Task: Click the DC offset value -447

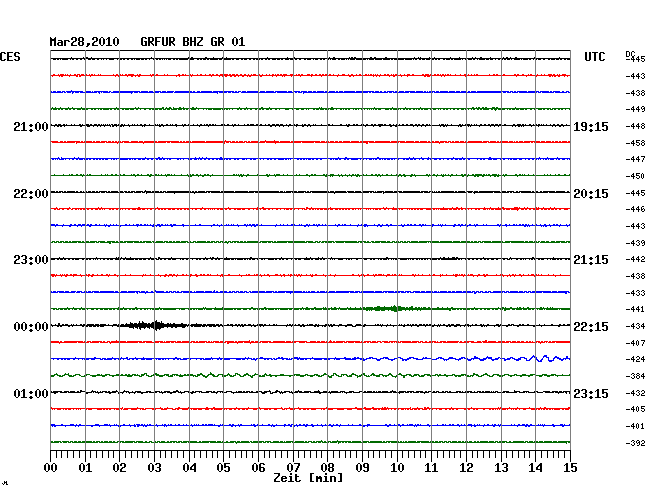Action: click(x=635, y=159)
